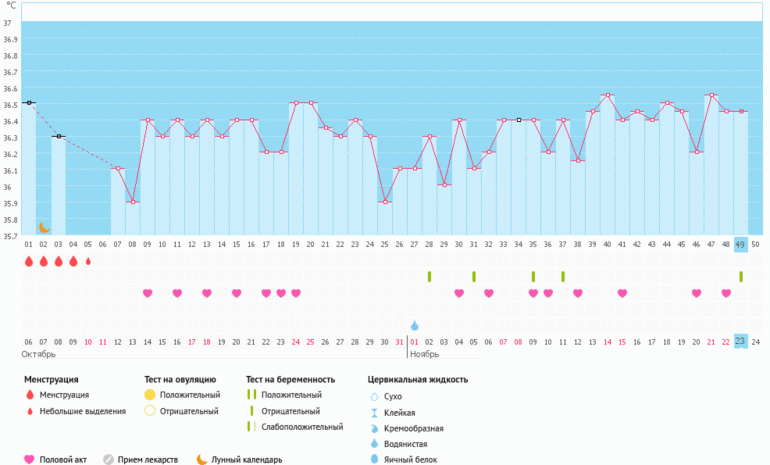Click the red date 31 in October

tap(400, 342)
